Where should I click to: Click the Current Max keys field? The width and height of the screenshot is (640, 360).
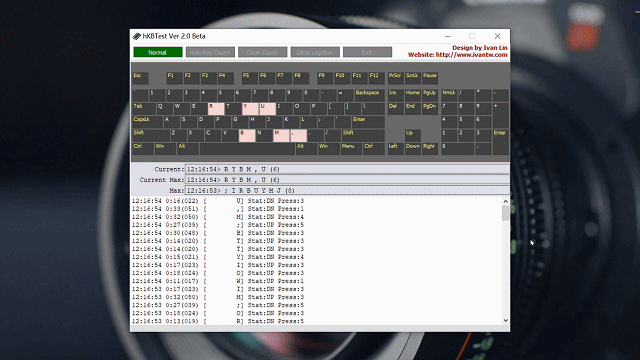pyautogui.click(x=347, y=180)
